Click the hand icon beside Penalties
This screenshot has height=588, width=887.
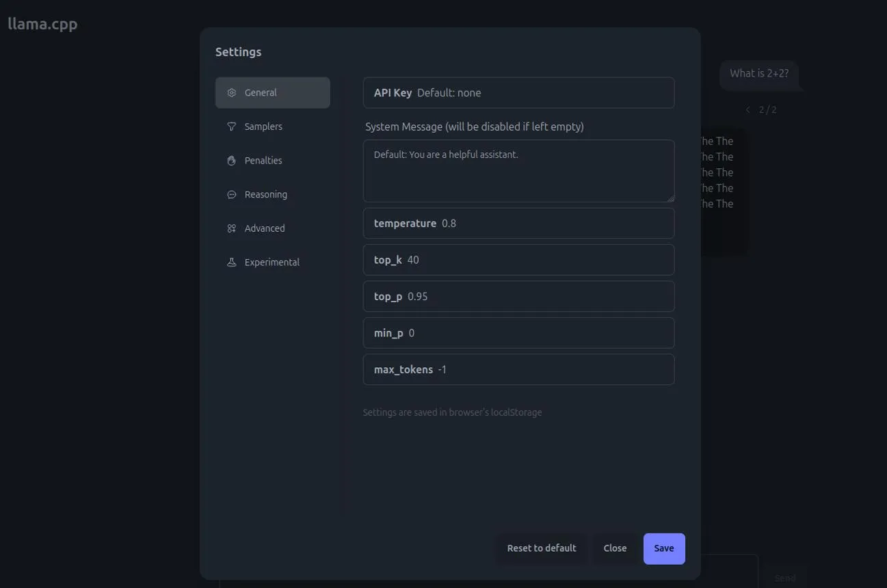[232, 161]
